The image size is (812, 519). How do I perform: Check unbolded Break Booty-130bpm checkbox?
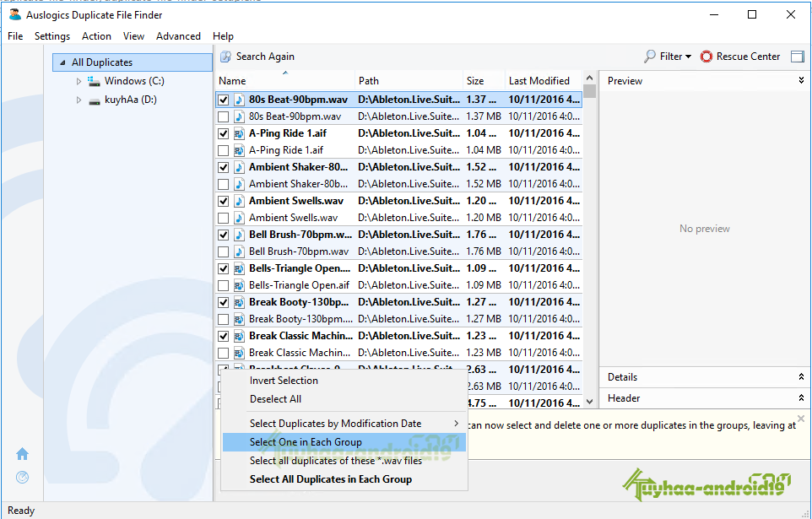223,319
